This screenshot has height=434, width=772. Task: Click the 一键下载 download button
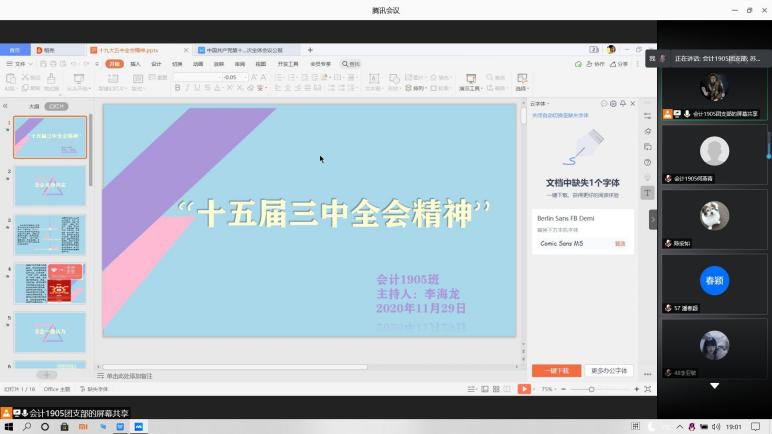point(556,370)
